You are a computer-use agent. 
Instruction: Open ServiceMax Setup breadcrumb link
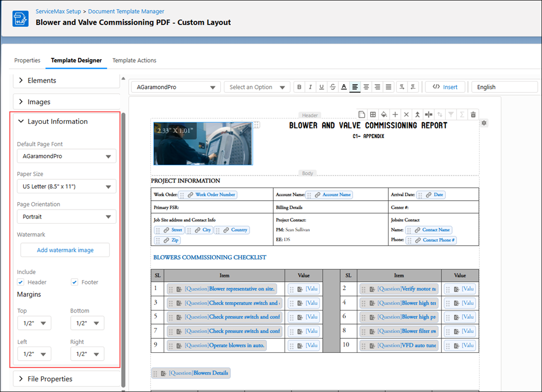(x=58, y=11)
